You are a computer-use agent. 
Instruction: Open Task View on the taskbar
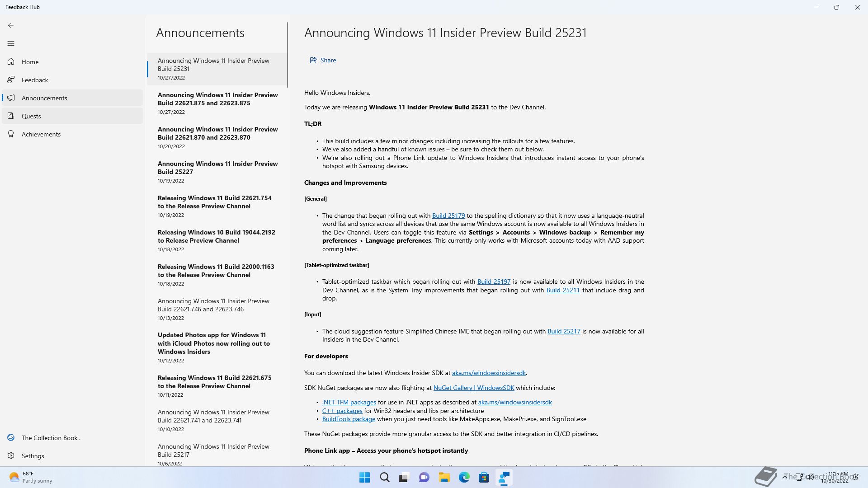(x=404, y=478)
